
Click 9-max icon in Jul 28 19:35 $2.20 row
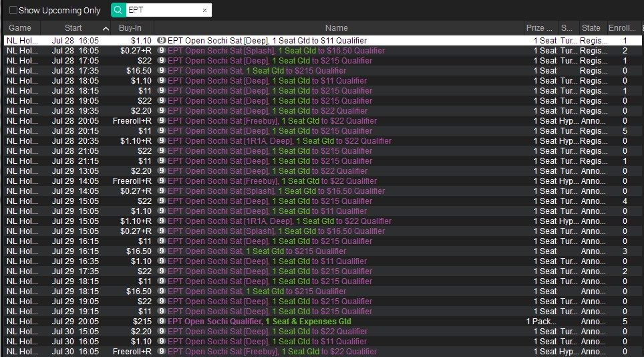[x=162, y=110]
